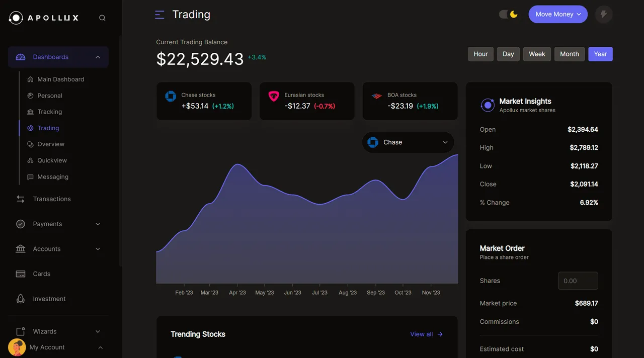Screen dimensions: 644x358
Task: Click the lightning icon next to Move Money
Action: [x=603, y=14]
